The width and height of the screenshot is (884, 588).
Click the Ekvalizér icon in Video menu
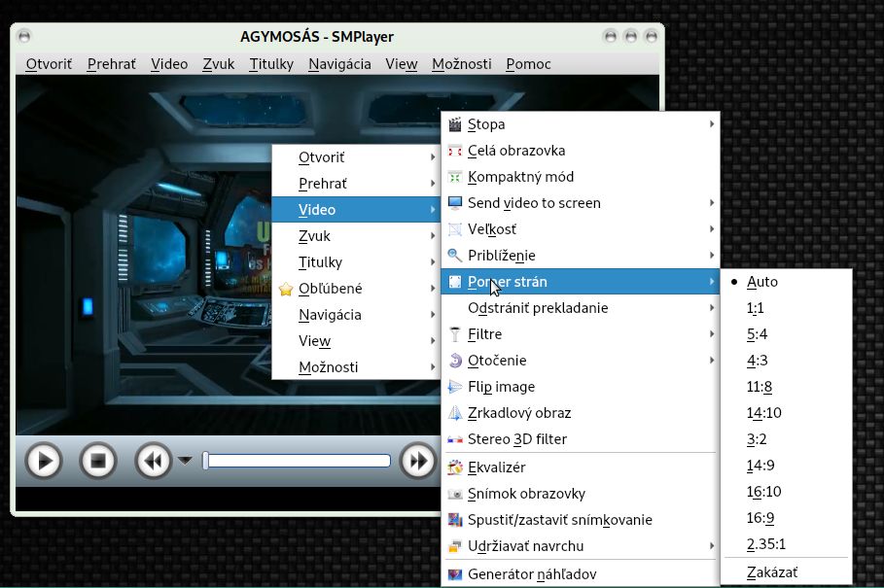[x=455, y=467]
